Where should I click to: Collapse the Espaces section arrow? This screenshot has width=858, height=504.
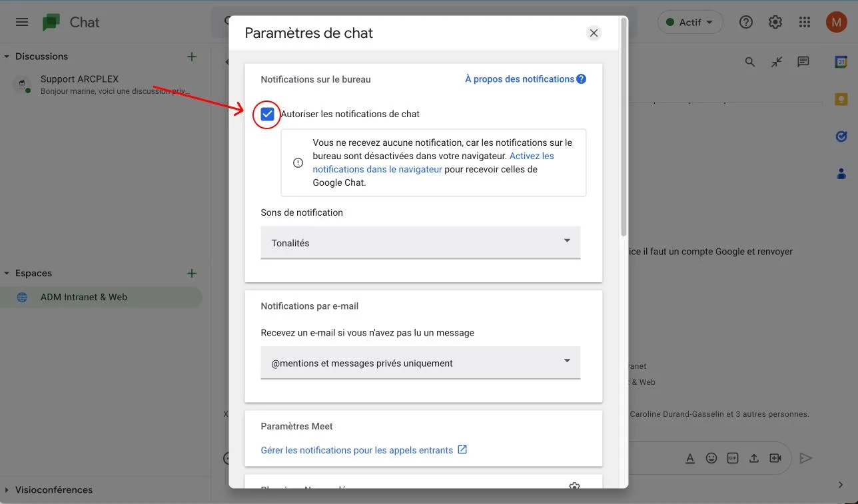pyautogui.click(x=7, y=273)
